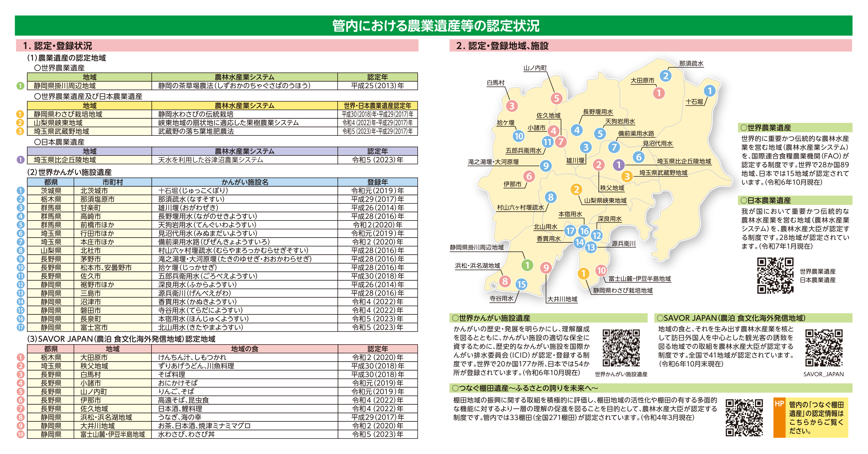Open QR code next to つなぐ棚田遺産 text
This screenshot has width=868, height=454.
pos(744,418)
